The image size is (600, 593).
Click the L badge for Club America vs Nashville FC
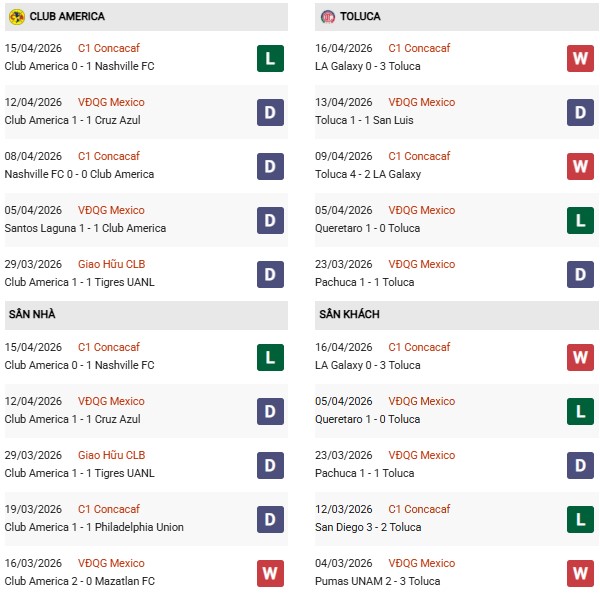coord(270,58)
